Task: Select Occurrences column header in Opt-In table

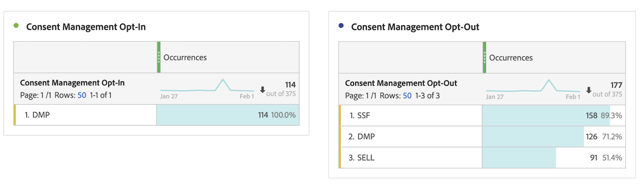Action: (x=185, y=58)
